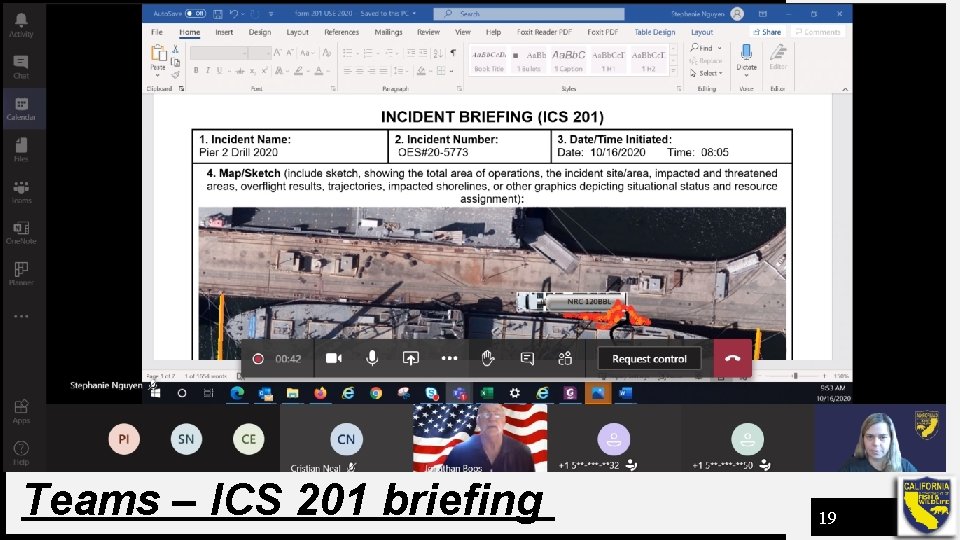Open Stephanie Nguyen account in Word
This screenshot has height=540, width=960.
(x=707, y=13)
